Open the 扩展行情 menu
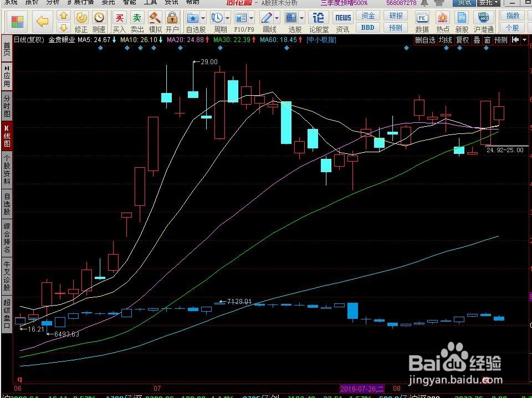Screen dimensions: 532x398 80,2
